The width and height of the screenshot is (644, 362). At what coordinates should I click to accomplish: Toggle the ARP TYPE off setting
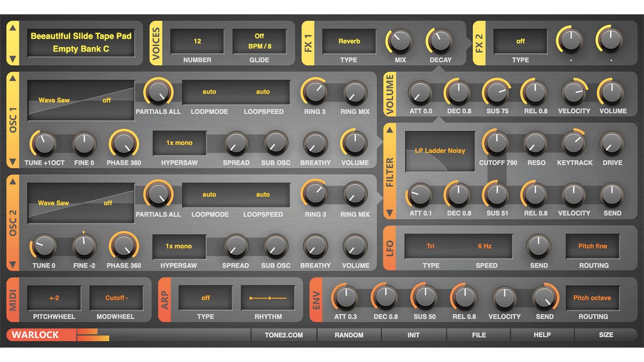point(206,297)
